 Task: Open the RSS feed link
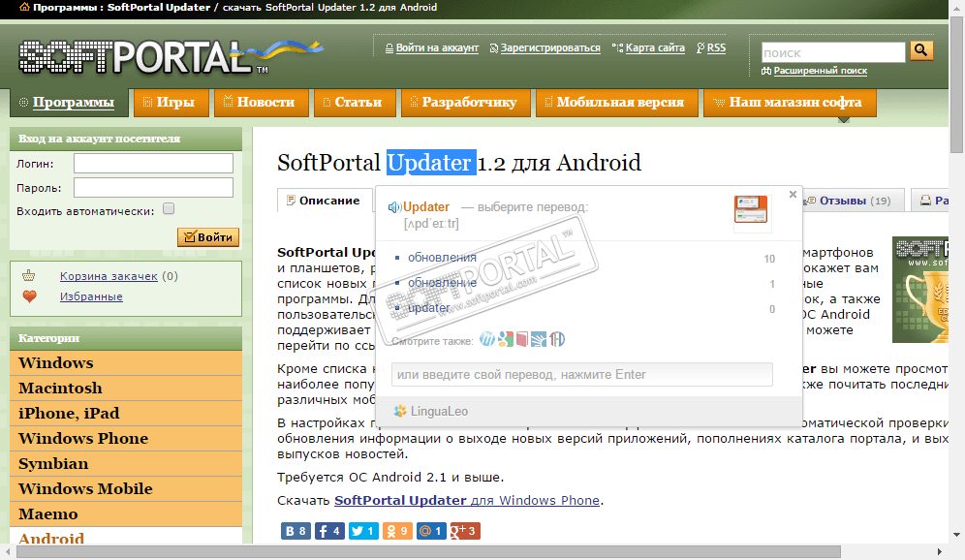click(x=716, y=48)
